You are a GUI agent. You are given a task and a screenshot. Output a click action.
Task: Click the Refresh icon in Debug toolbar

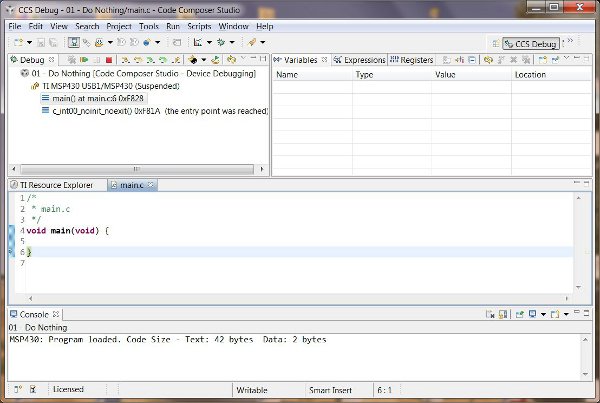click(231, 60)
